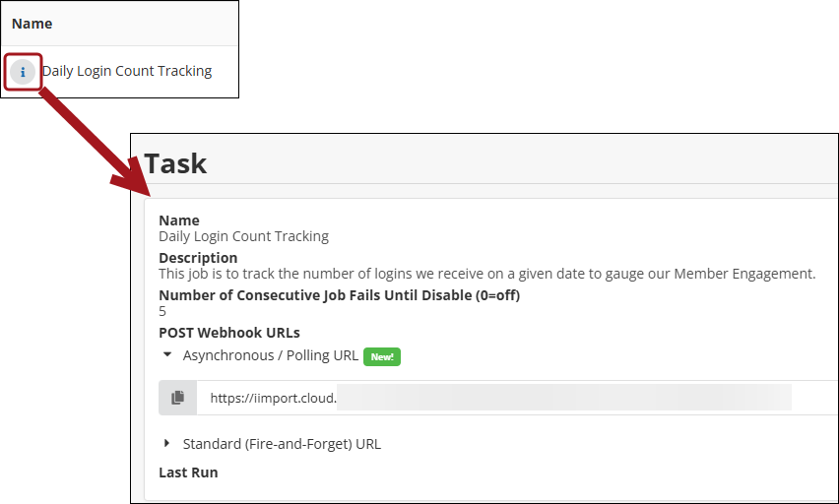Click the Name label in Task panel

point(179,220)
